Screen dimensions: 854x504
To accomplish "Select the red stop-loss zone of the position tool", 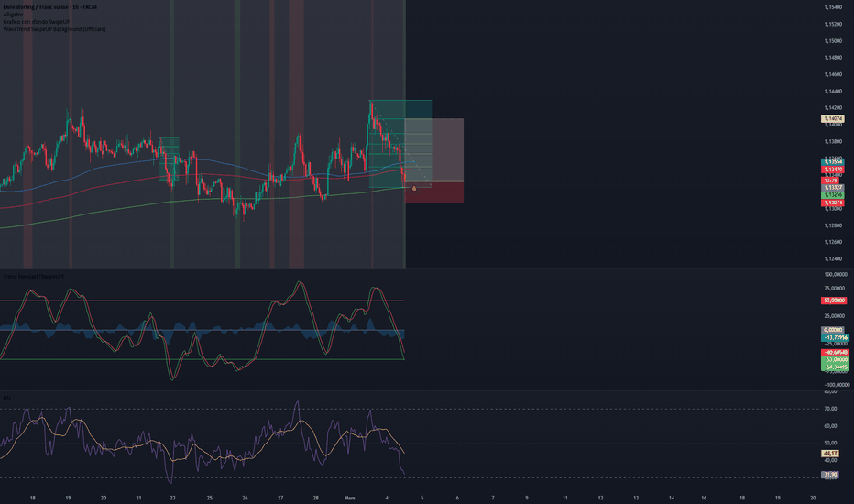I will (434, 192).
